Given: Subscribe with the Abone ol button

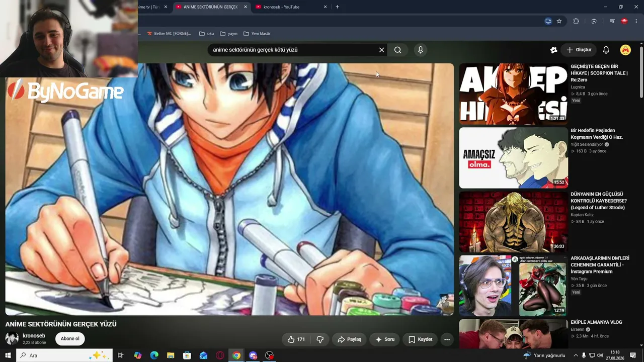Looking at the screenshot, I should pyautogui.click(x=70, y=339).
